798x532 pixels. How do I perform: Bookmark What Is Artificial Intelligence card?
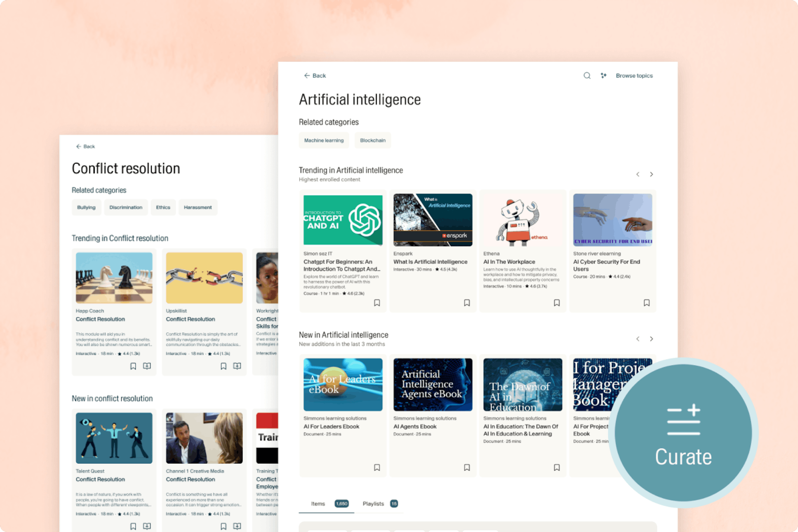(x=467, y=303)
